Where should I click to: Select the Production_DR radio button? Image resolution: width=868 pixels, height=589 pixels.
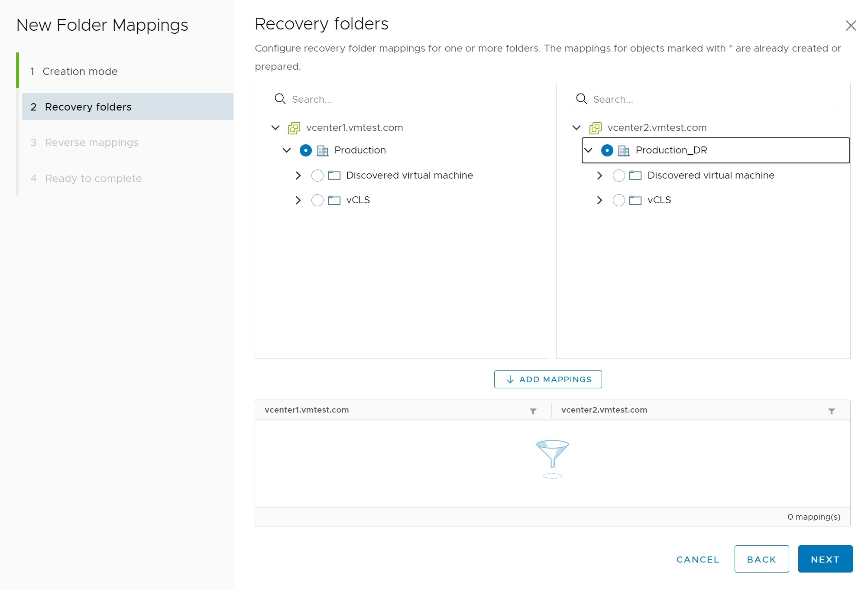[x=607, y=150]
